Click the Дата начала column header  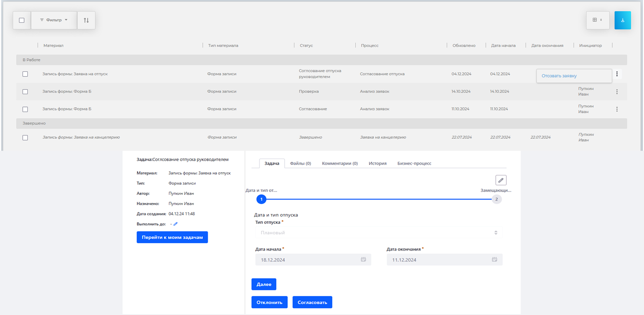[503, 46]
